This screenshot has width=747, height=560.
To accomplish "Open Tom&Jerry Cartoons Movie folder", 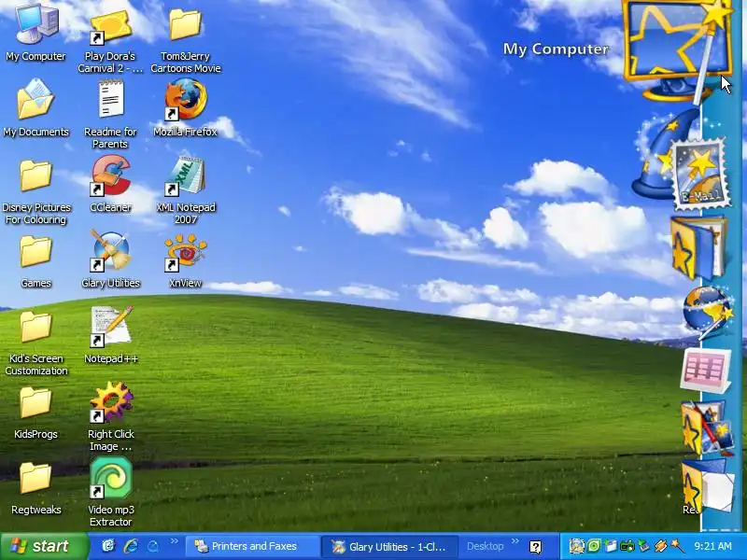I will [x=185, y=39].
